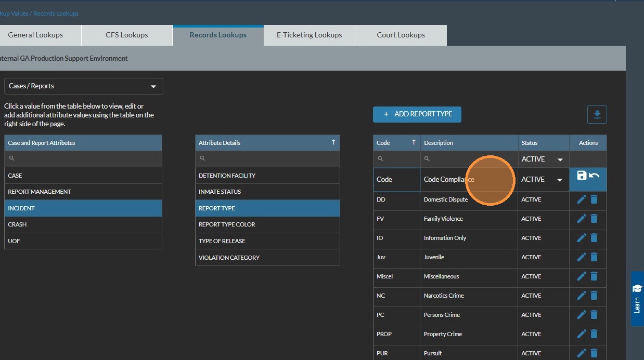
Task: Click the save icon in the editing row
Action: [x=582, y=176]
